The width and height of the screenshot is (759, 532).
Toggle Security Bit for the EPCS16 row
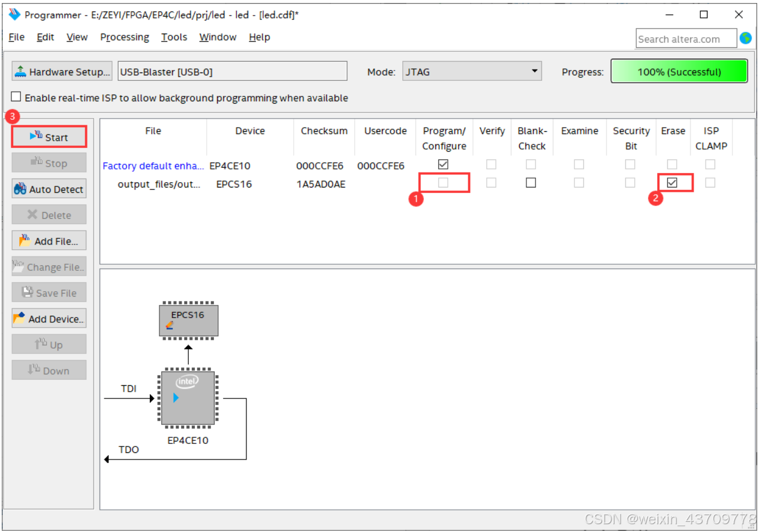pyautogui.click(x=630, y=183)
